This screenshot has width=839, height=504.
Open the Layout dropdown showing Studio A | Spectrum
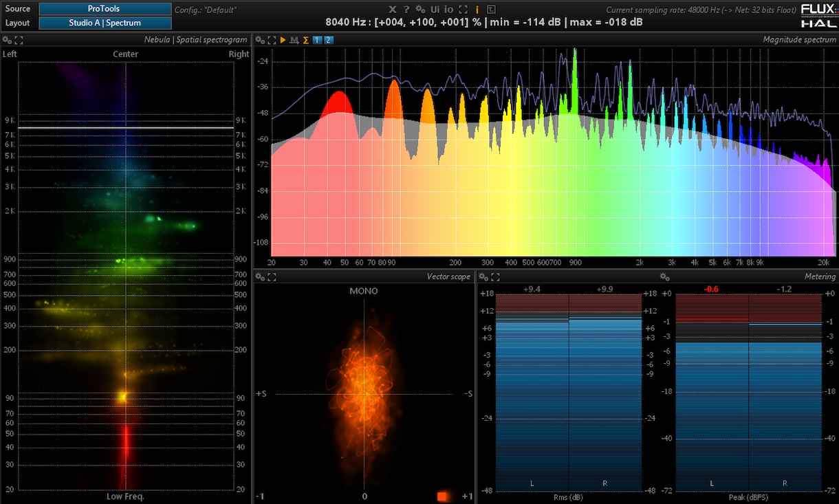105,23
